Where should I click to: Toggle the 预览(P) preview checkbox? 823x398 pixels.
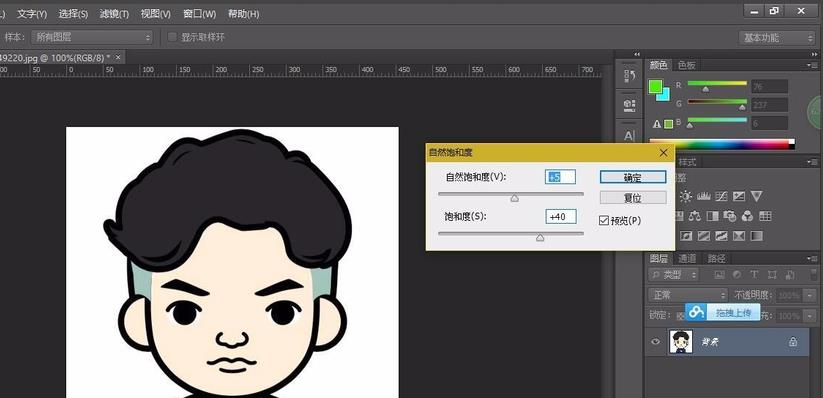pos(604,221)
